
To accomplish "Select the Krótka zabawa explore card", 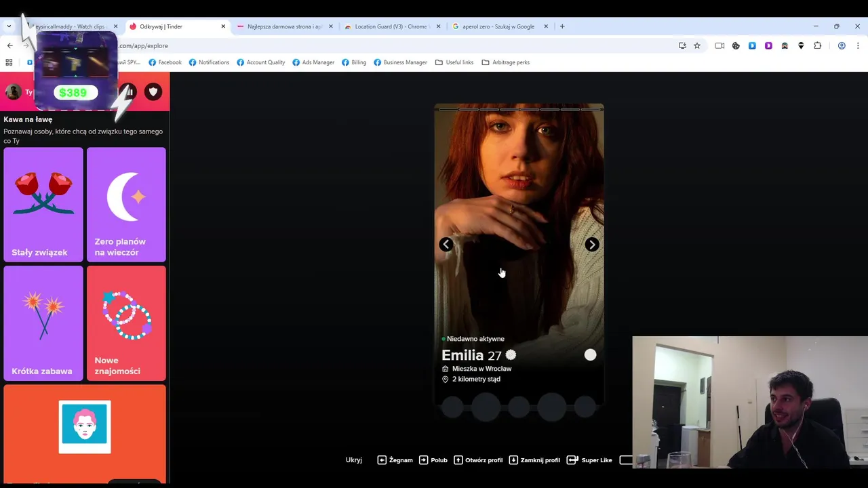I will (43, 323).
